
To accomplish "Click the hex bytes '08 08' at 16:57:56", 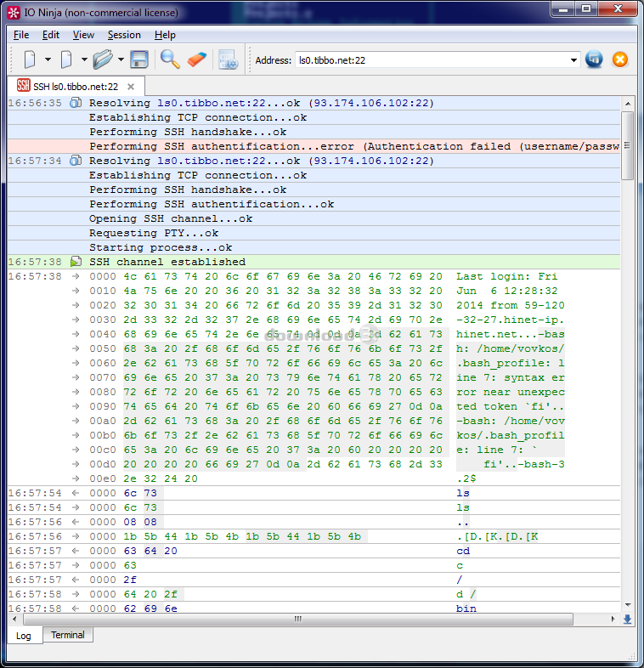I will click(140, 522).
